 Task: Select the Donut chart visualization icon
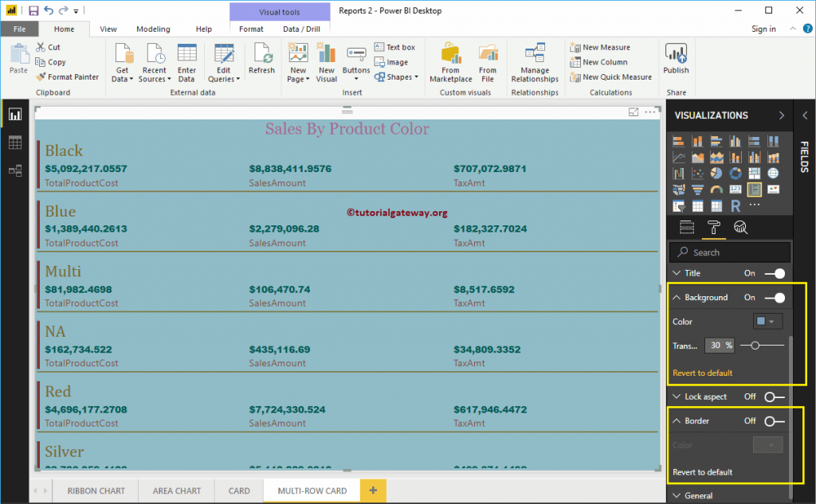(736, 174)
